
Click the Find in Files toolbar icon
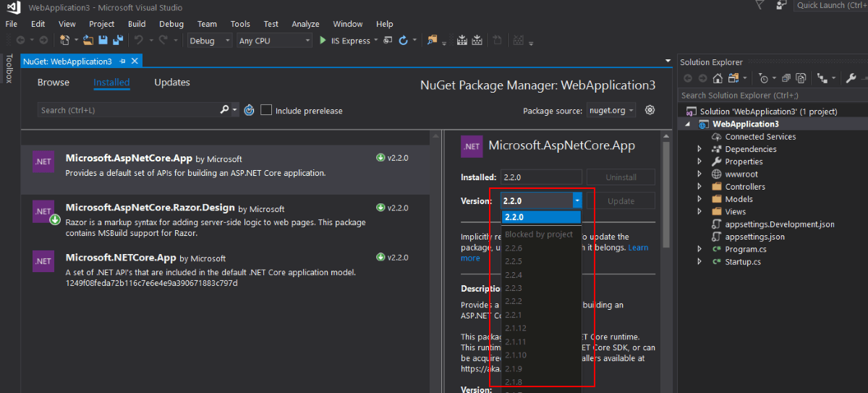click(x=433, y=41)
